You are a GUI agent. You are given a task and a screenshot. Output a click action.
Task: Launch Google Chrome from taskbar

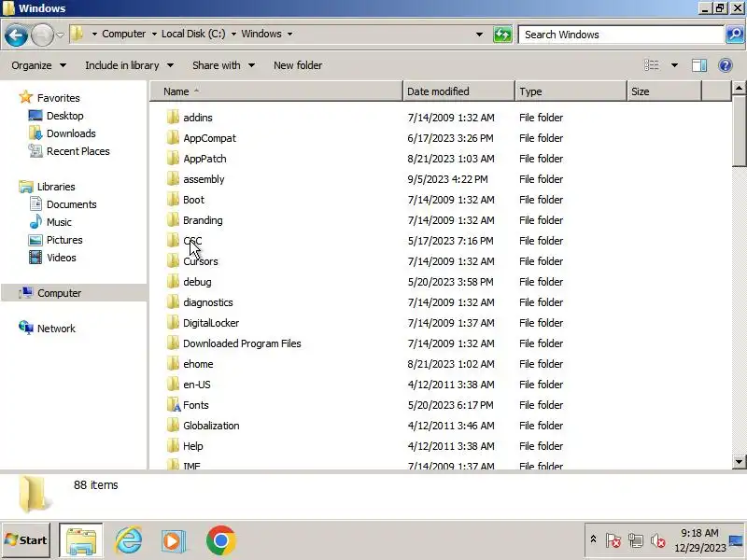click(x=220, y=540)
